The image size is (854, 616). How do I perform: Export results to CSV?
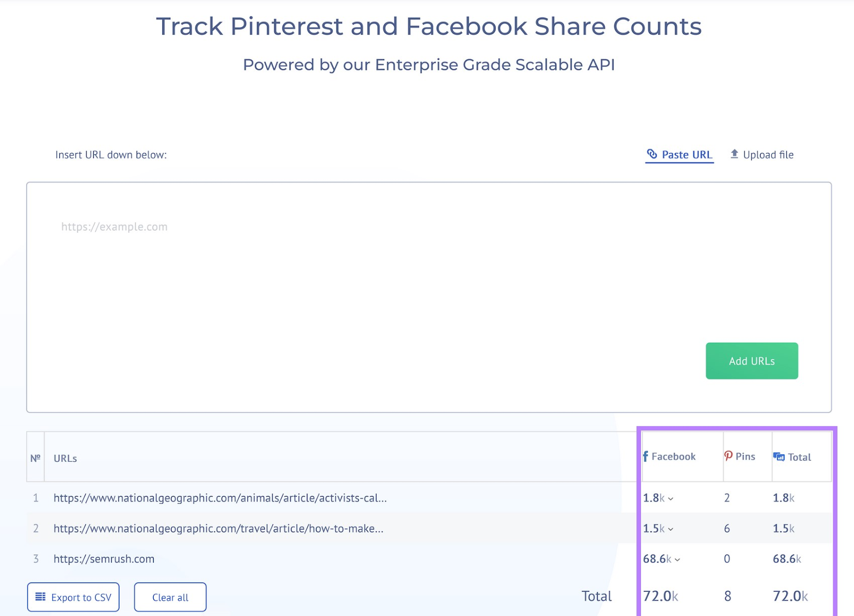[x=73, y=597]
